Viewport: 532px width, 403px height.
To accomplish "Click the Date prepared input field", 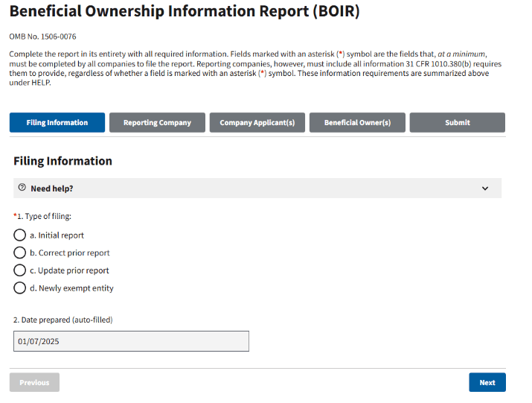I will pyautogui.click(x=131, y=341).
